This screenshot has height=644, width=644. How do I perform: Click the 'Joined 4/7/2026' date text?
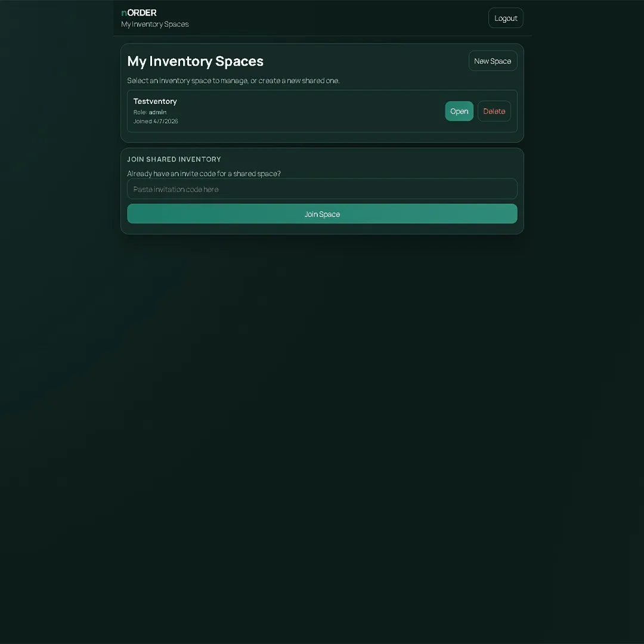156,121
